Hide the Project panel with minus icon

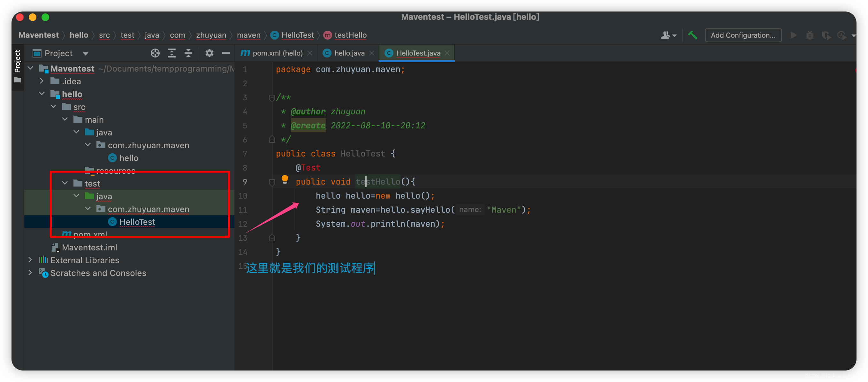click(226, 53)
